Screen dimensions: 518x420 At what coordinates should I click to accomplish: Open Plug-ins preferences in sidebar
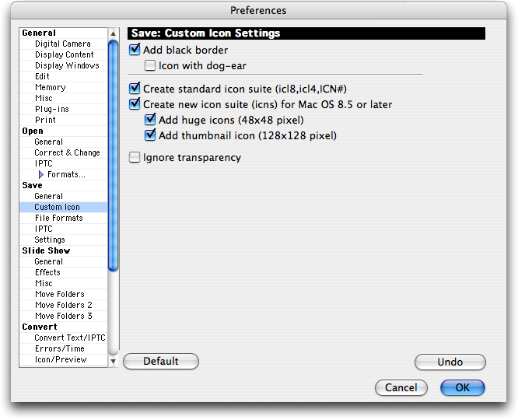(51, 110)
